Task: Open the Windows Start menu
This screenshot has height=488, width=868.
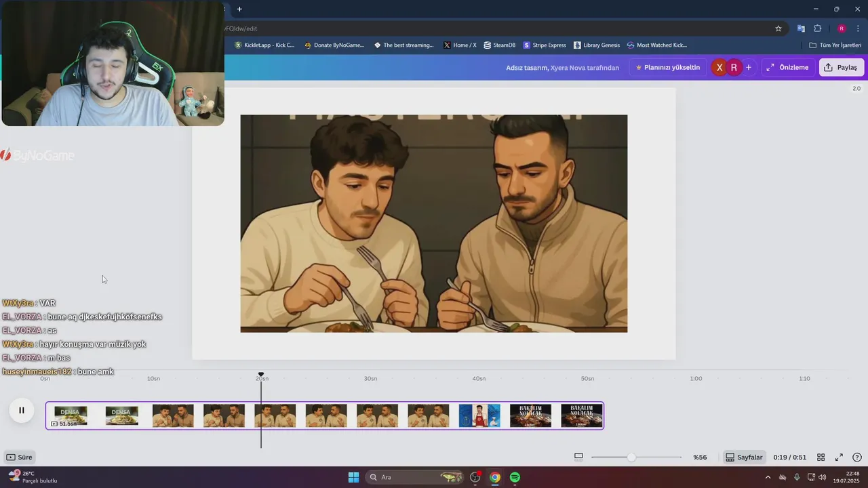Action: pyautogui.click(x=353, y=477)
